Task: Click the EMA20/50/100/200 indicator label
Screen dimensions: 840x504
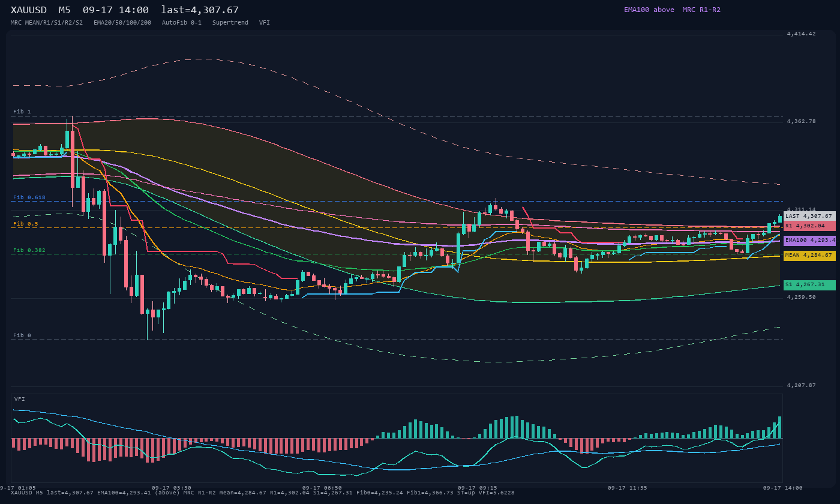Action: pyautogui.click(x=122, y=23)
